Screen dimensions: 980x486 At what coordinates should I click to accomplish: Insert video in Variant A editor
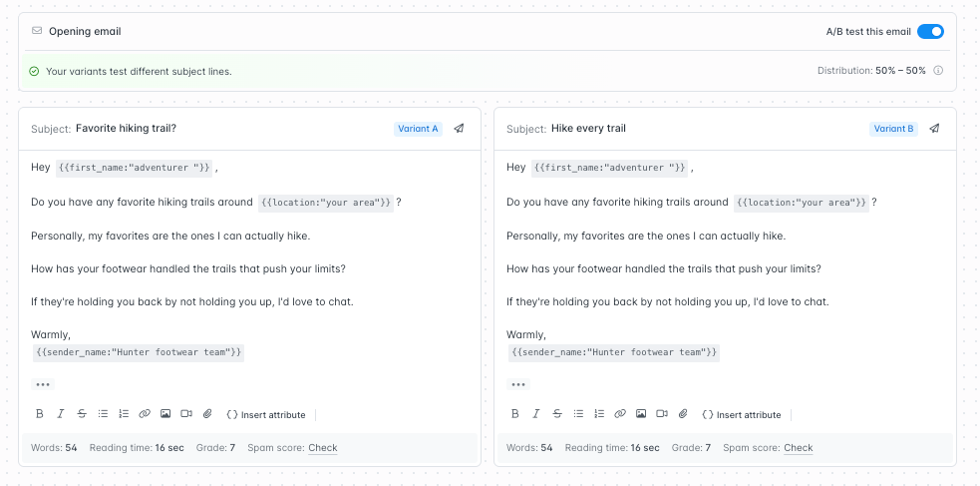pyautogui.click(x=186, y=414)
